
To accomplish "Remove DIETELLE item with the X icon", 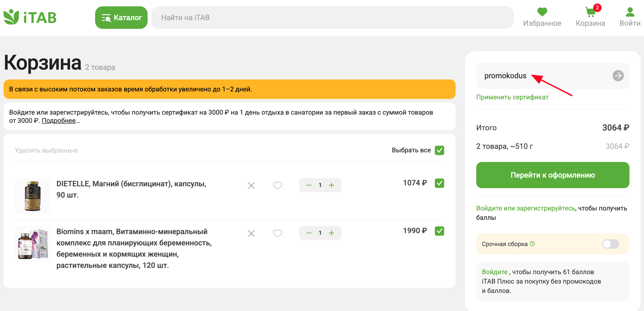I will coord(252,185).
